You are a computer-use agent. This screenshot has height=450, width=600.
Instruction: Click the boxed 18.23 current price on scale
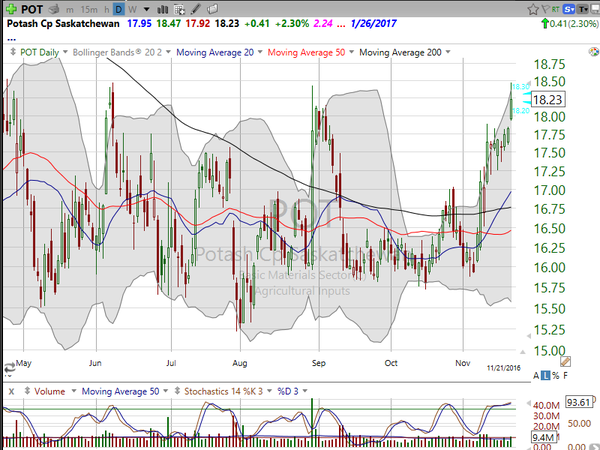(548, 100)
